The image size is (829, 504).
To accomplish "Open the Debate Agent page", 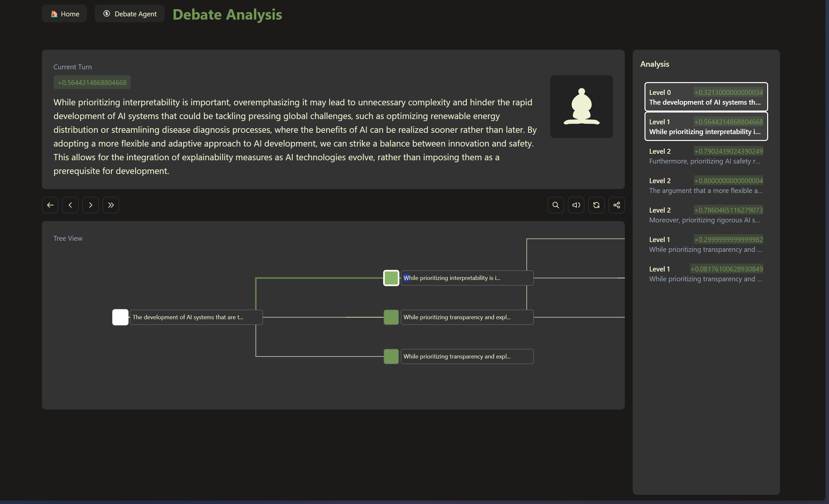I will point(130,14).
